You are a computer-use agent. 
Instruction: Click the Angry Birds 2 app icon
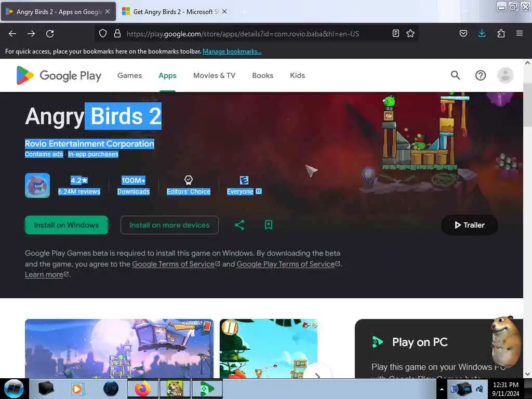pos(37,185)
